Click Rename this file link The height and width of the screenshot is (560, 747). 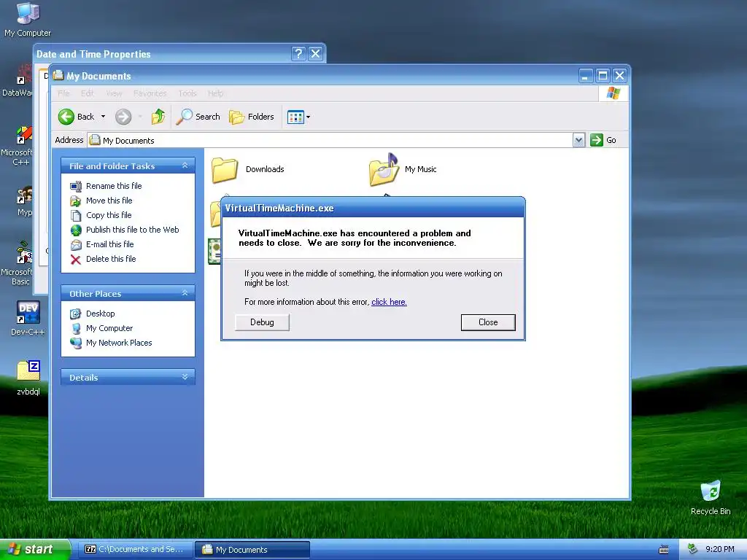[114, 186]
